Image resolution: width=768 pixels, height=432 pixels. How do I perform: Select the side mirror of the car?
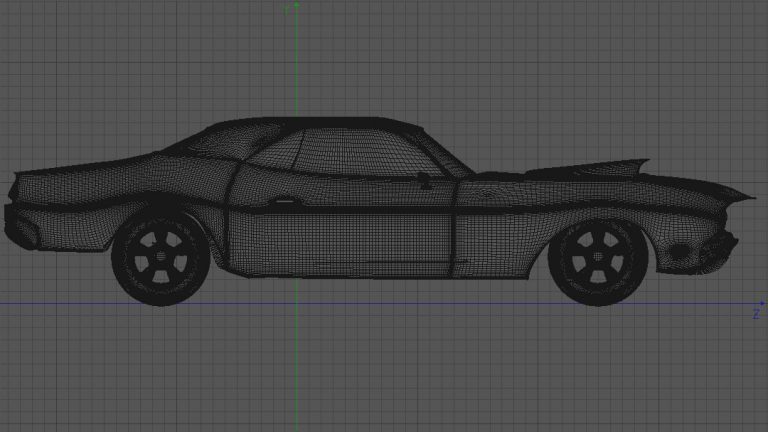point(424,178)
